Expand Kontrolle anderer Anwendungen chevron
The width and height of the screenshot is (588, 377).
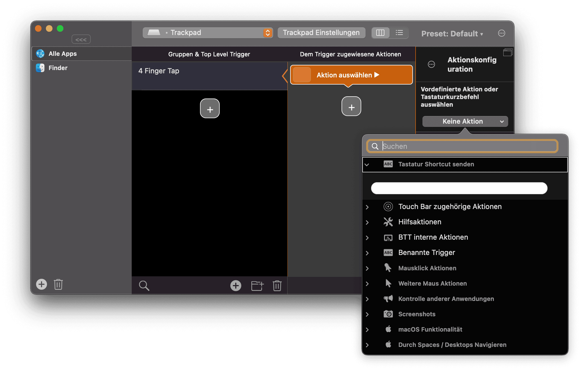pos(367,299)
